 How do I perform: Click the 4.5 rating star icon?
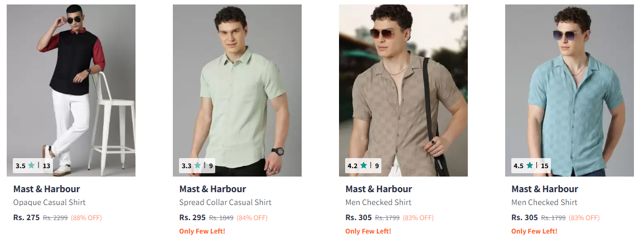tap(530, 165)
